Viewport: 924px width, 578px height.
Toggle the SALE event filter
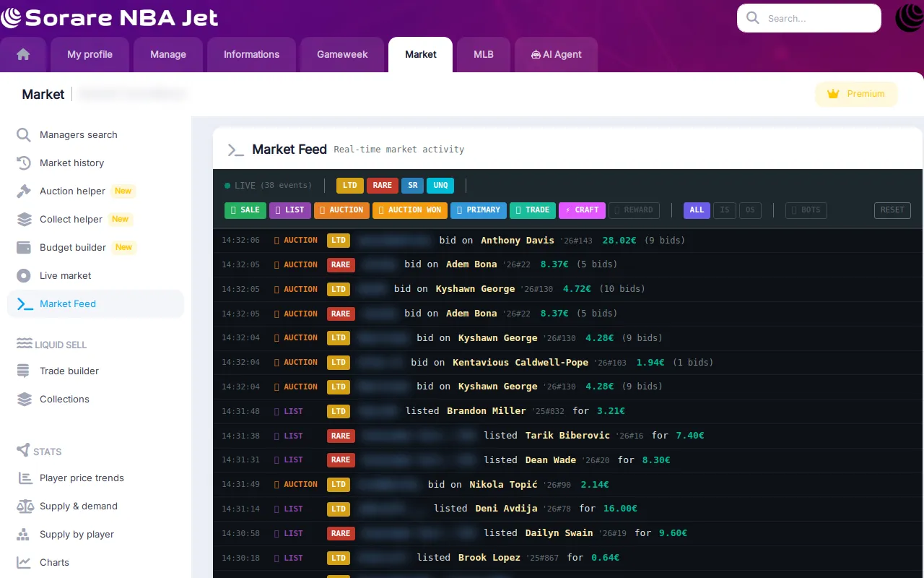[245, 210]
